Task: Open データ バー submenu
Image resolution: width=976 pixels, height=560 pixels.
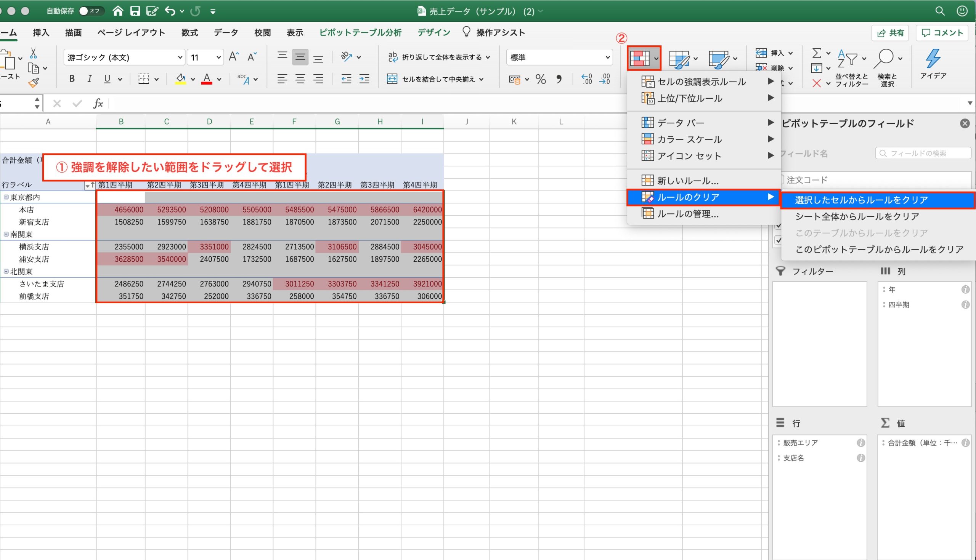Action: pos(704,123)
